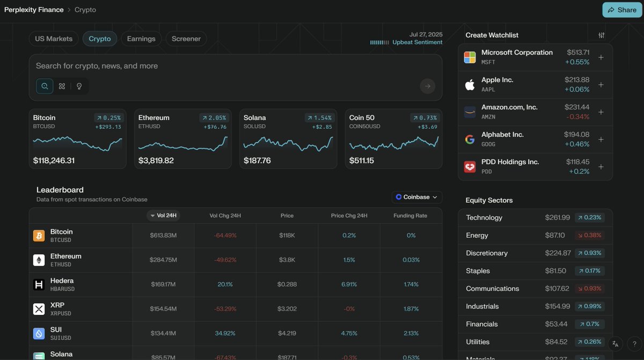644x360 pixels.
Task: Sort leaderboard by Vol 24H
Action: pyautogui.click(x=163, y=216)
